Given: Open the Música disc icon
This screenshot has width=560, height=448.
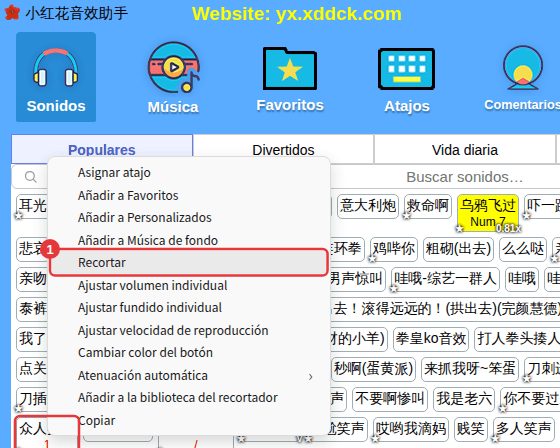Looking at the screenshot, I should point(174,68).
